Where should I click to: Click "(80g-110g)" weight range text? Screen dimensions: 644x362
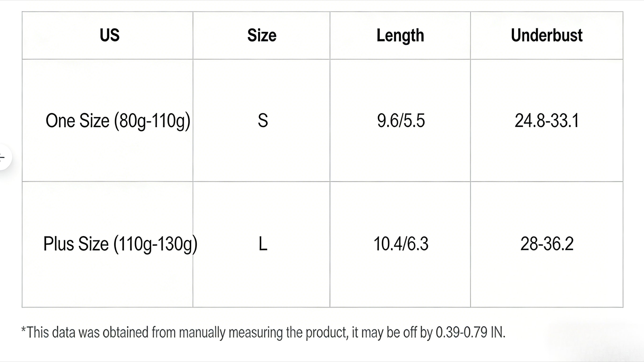point(152,121)
